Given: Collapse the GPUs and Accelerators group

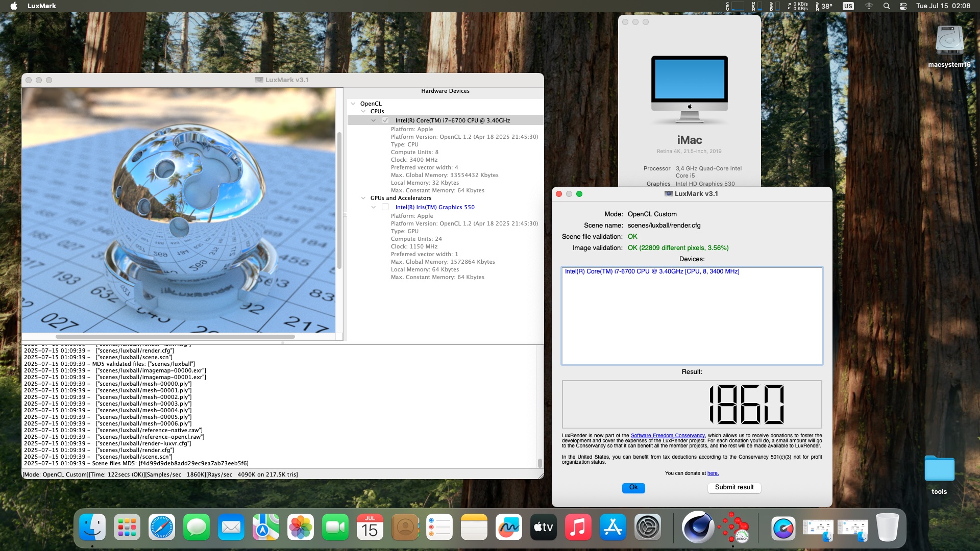Looking at the screenshot, I should pos(363,198).
